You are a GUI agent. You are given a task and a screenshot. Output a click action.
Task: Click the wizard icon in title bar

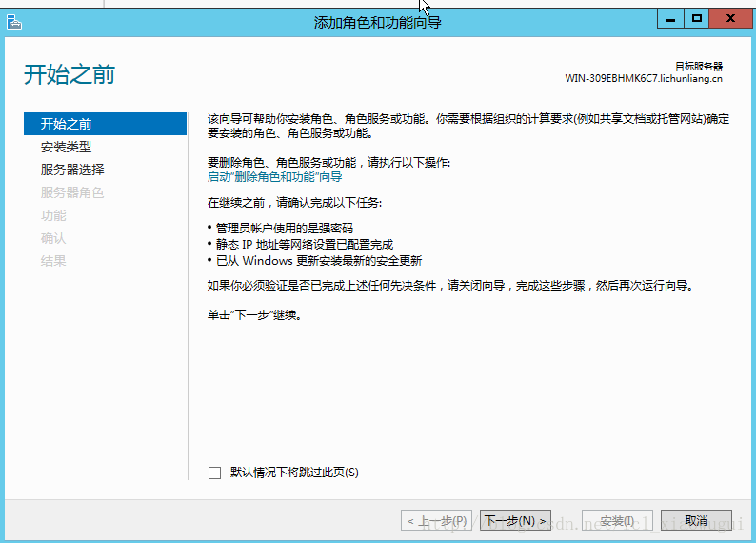click(14, 22)
